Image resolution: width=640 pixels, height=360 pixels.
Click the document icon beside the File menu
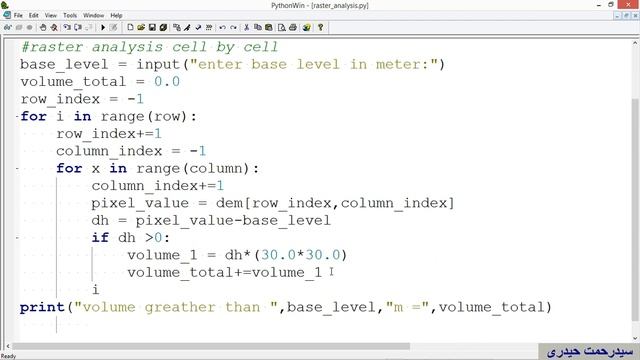point(7,15)
